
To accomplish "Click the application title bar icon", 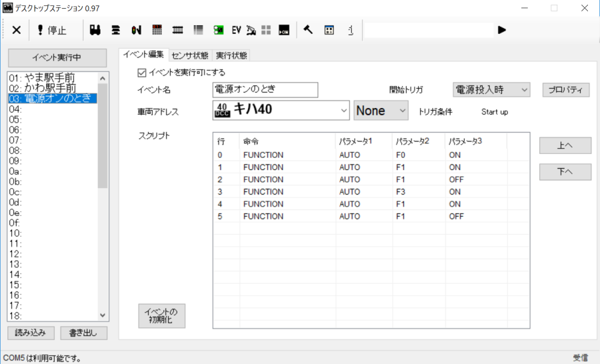I will [x=7, y=7].
